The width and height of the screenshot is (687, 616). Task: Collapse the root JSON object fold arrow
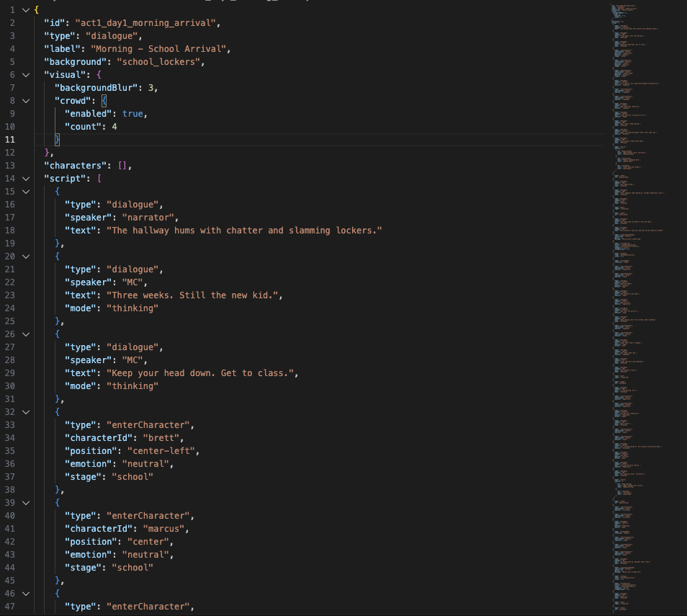pyautogui.click(x=26, y=9)
